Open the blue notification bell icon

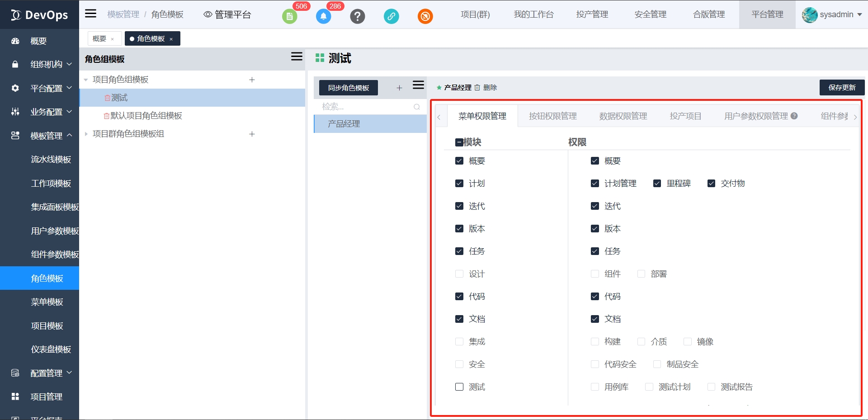pos(323,16)
